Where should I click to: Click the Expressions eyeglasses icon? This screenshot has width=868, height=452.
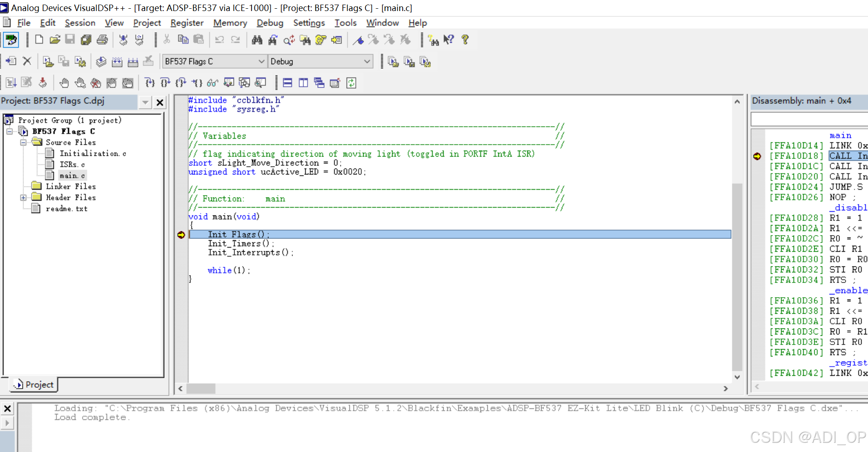coord(212,83)
